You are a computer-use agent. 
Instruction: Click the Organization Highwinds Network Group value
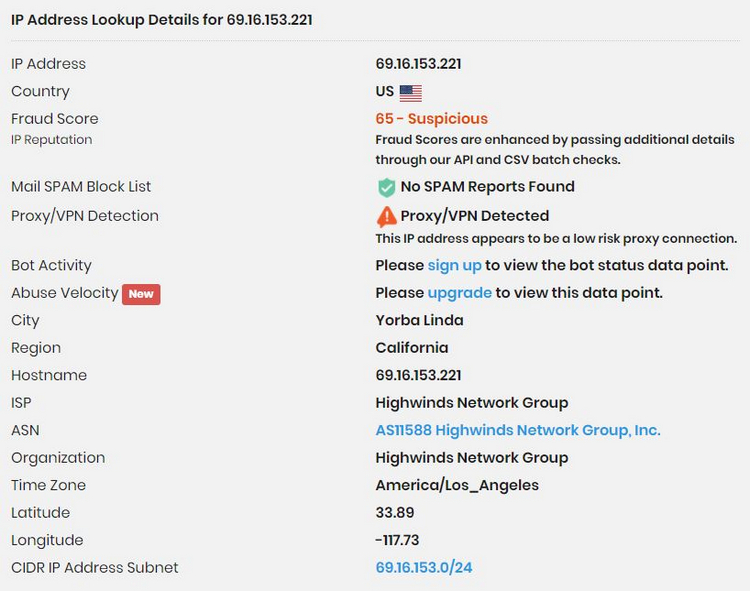[x=472, y=458]
